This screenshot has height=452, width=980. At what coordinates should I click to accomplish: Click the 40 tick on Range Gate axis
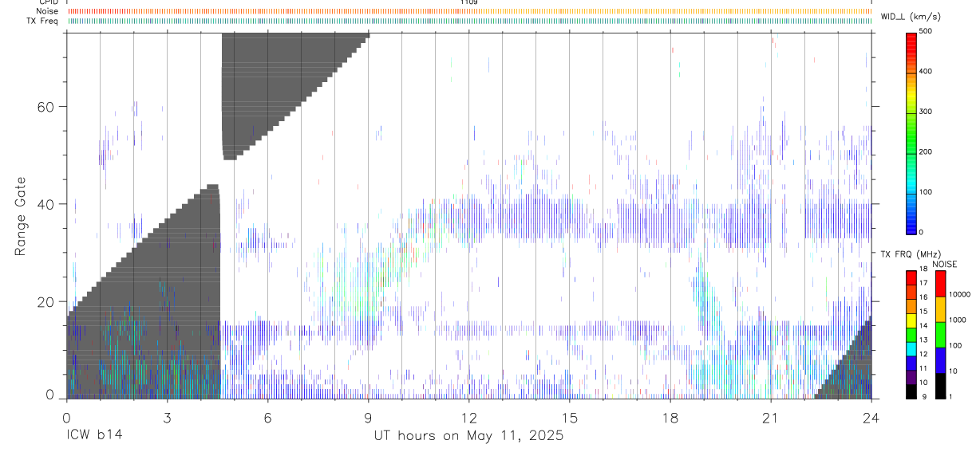pos(47,204)
